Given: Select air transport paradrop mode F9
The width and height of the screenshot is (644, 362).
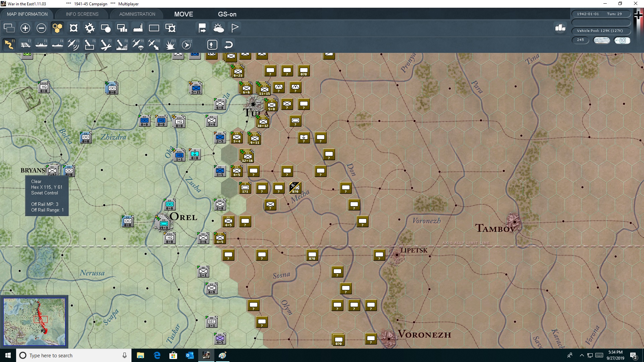Looking at the screenshot, I should [138, 45].
